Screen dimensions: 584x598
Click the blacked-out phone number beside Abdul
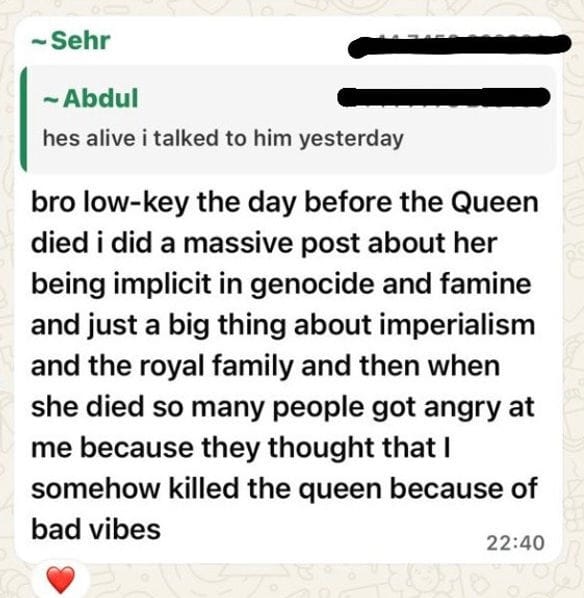point(444,97)
